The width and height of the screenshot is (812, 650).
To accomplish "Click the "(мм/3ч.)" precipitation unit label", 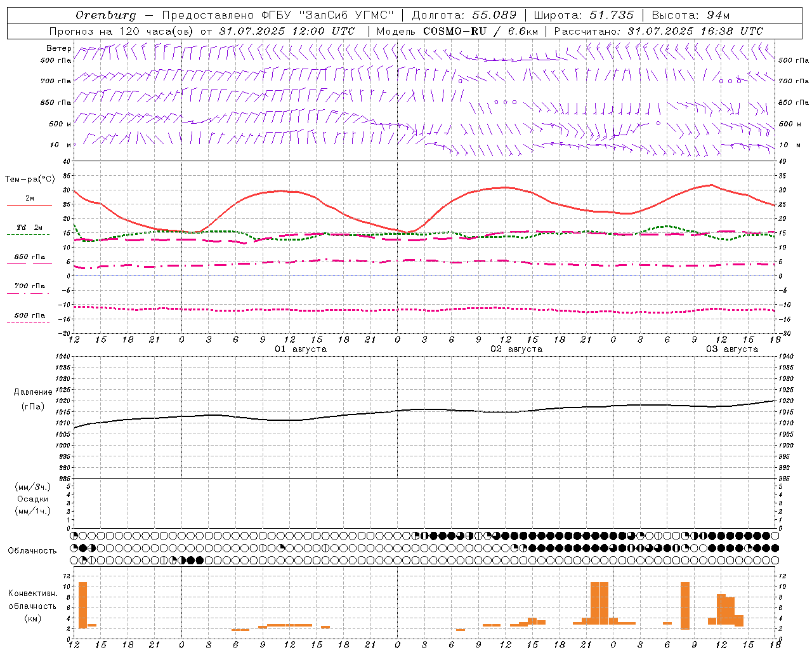I will coord(33,487).
